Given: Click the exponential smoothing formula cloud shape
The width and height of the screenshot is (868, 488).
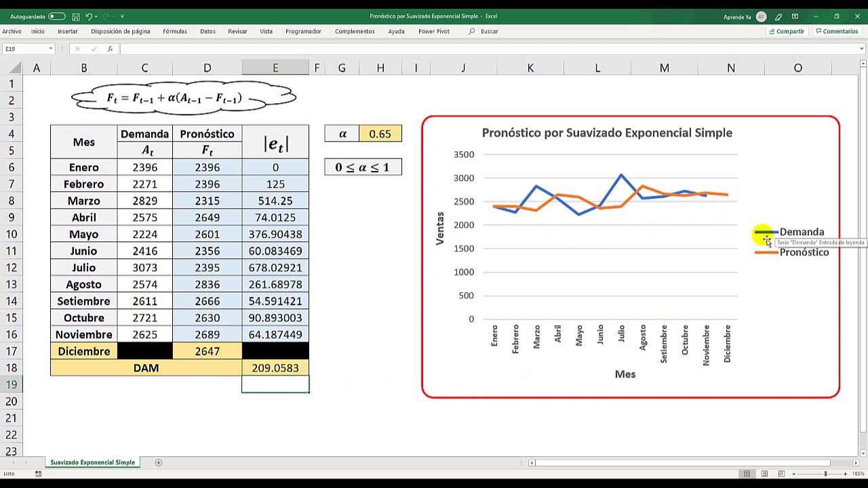Looking at the screenshot, I should point(183,98).
